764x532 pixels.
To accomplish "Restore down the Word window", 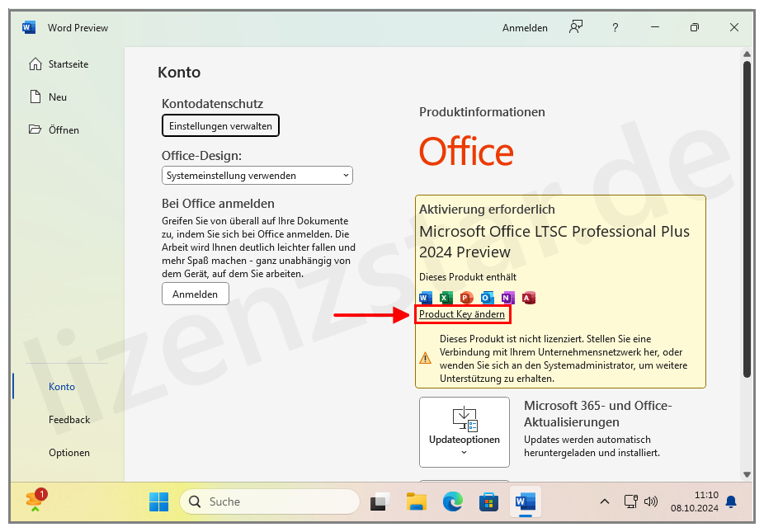I will (x=695, y=27).
